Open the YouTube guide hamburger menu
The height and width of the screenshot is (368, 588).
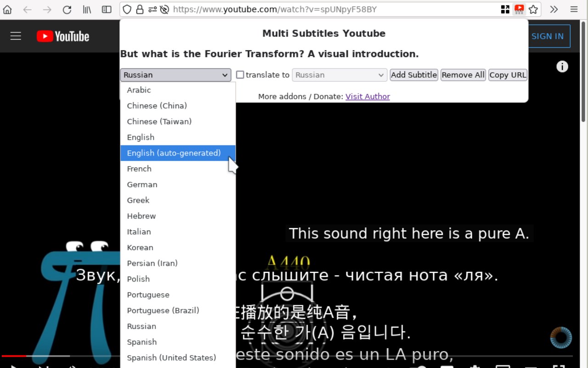click(x=16, y=36)
